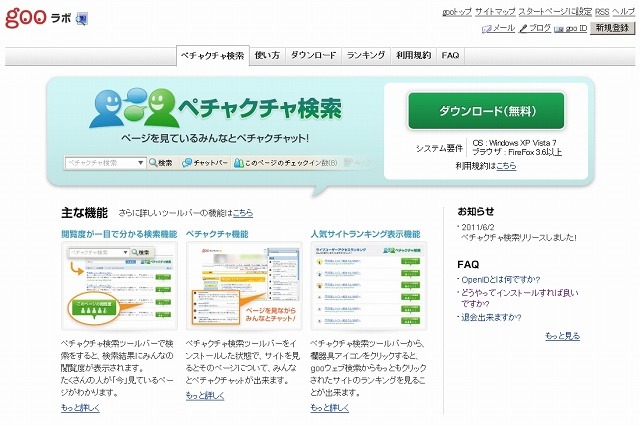The width and height of the screenshot is (640, 426).
Task: Click もっと詳しく under ranking feature description
Action: tap(329, 407)
